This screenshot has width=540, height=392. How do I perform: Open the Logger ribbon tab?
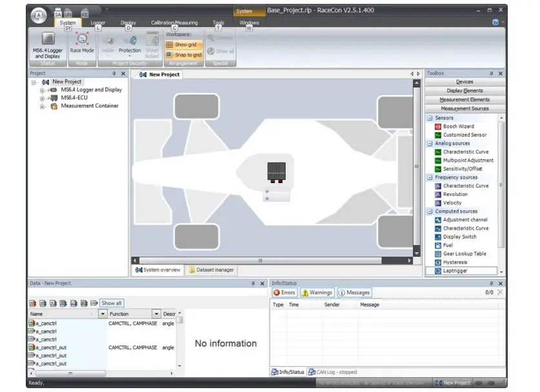tap(98, 23)
